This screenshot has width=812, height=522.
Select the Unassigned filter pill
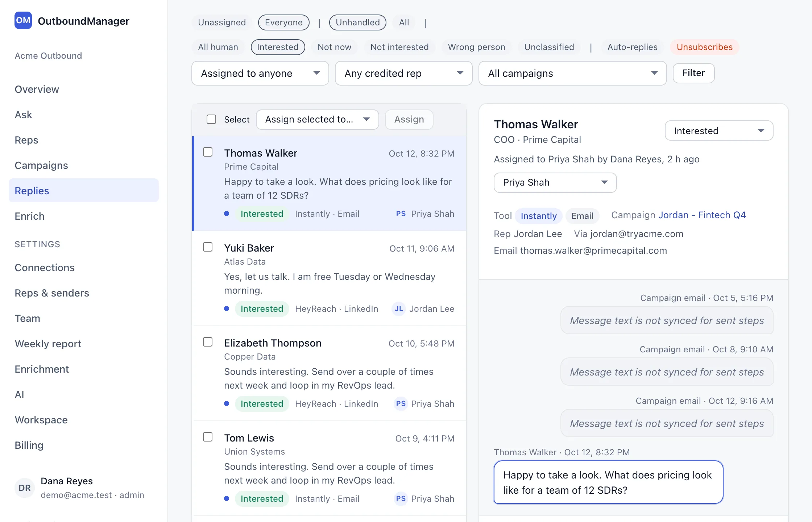pyautogui.click(x=222, y=22)
